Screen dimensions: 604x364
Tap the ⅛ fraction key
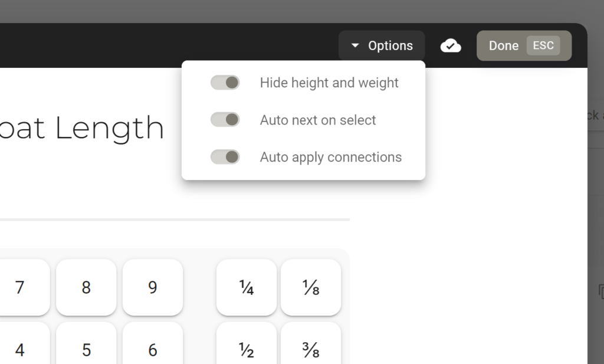pos(311,287)
